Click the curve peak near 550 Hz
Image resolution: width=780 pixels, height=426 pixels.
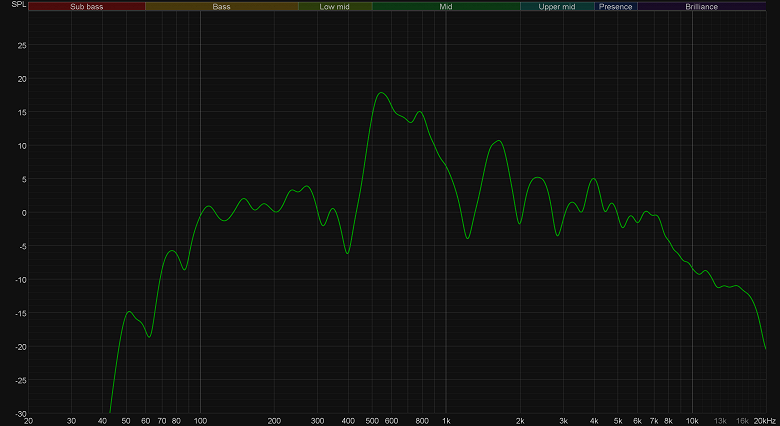point(381,93)
